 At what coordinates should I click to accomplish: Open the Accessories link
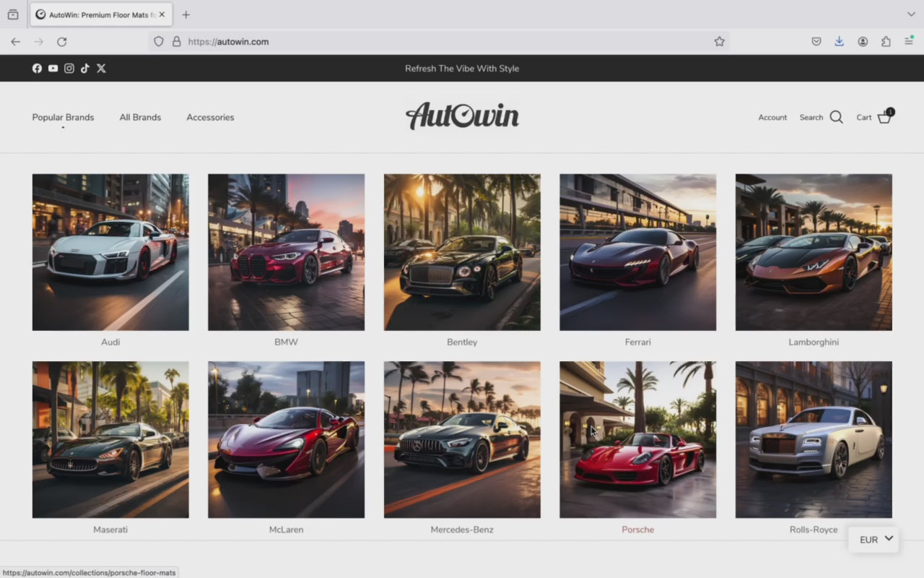(x=210, y=117)
